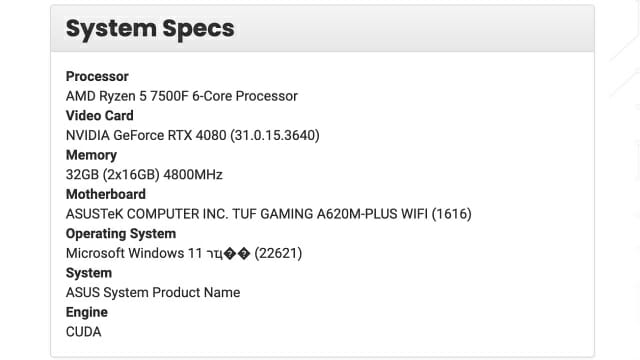This screenshot has width=640, height=360.
Task: Select the Processor label
Action: (97, 76)
